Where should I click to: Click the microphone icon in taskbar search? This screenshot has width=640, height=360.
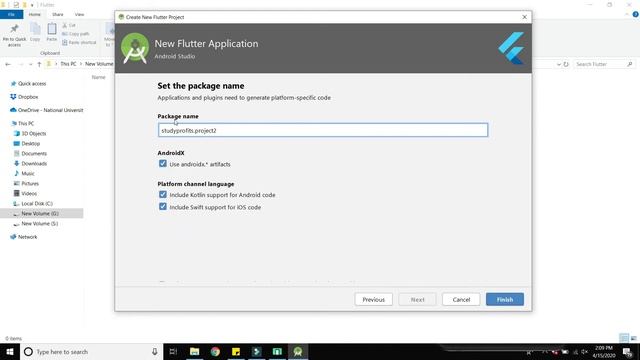point(155,351)
